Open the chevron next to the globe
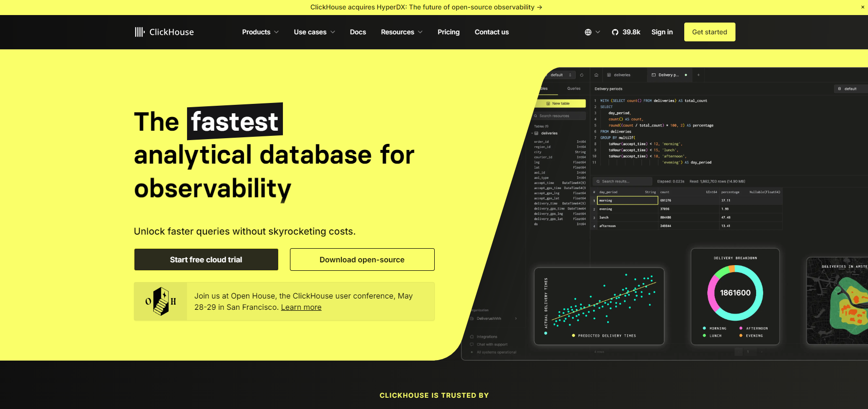This screenshot has height=409, width=868. 598,32
